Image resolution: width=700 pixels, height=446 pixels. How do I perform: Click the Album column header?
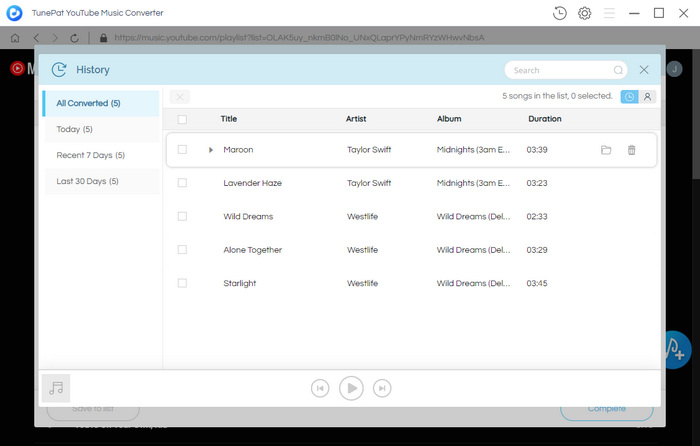449,119
